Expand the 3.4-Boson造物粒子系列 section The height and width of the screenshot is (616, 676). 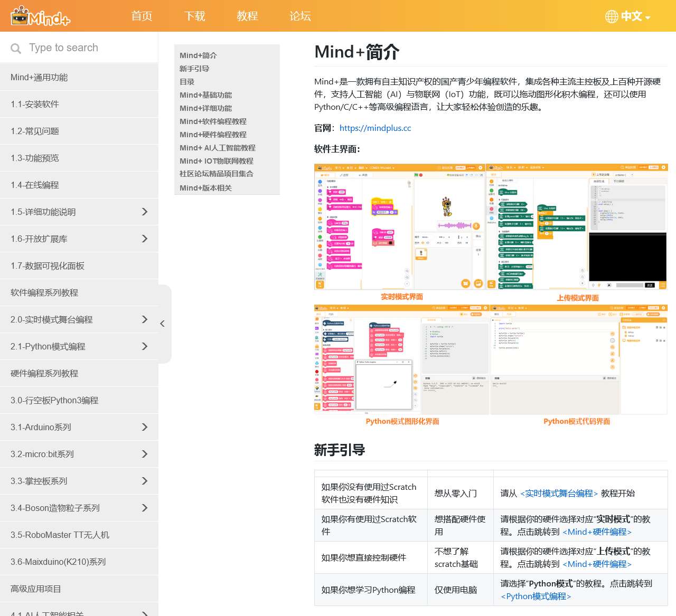pos(145,507)
